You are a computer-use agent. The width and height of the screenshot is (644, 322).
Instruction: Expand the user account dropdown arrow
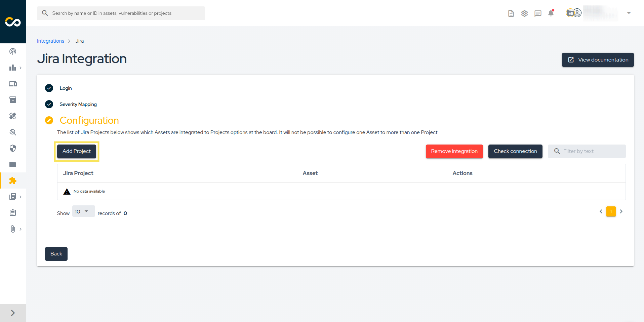click(x=629, y=13)
